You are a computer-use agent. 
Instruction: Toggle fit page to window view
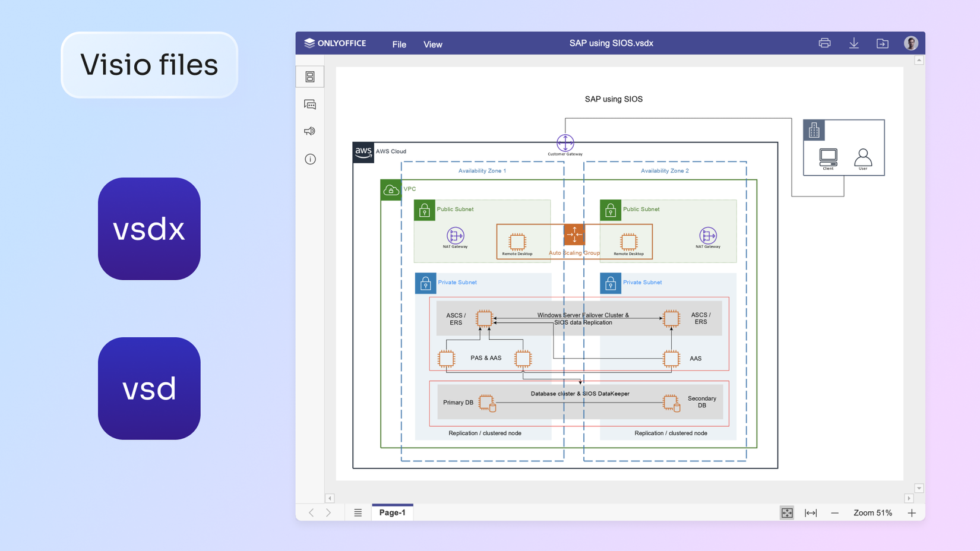coord(786,512)
